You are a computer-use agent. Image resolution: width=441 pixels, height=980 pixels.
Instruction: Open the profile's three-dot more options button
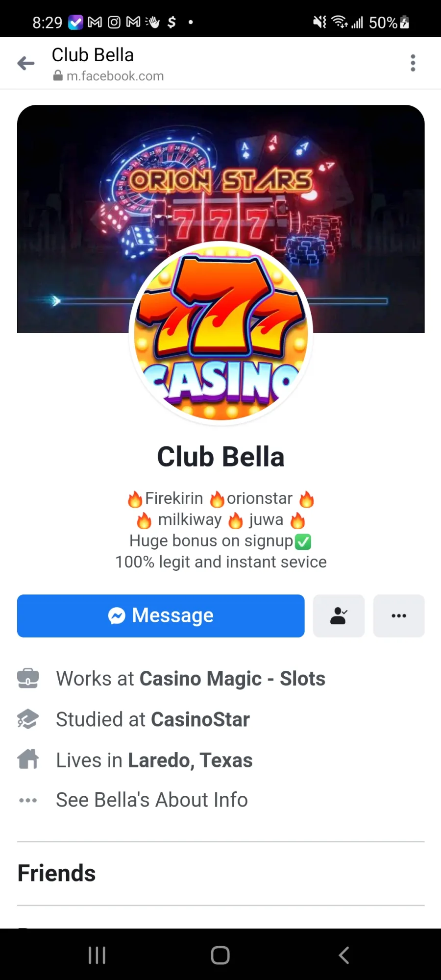pyautogui.click(x=399, y=616)
